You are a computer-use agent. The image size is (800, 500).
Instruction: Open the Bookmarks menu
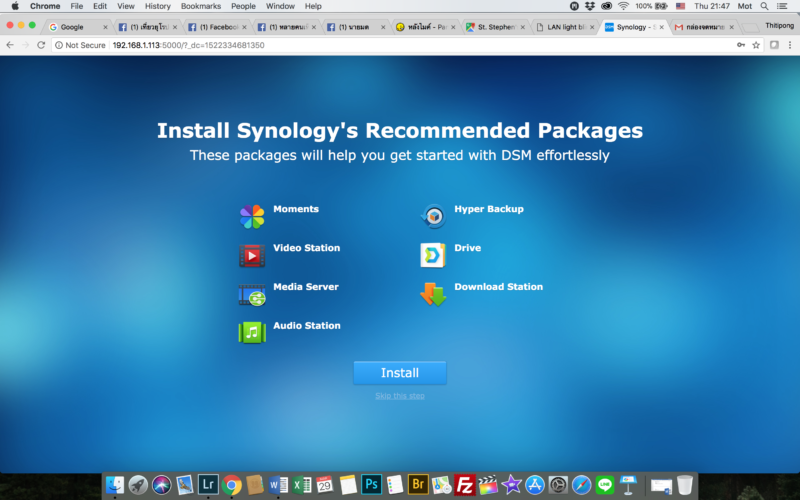click(x=201, y=6)
